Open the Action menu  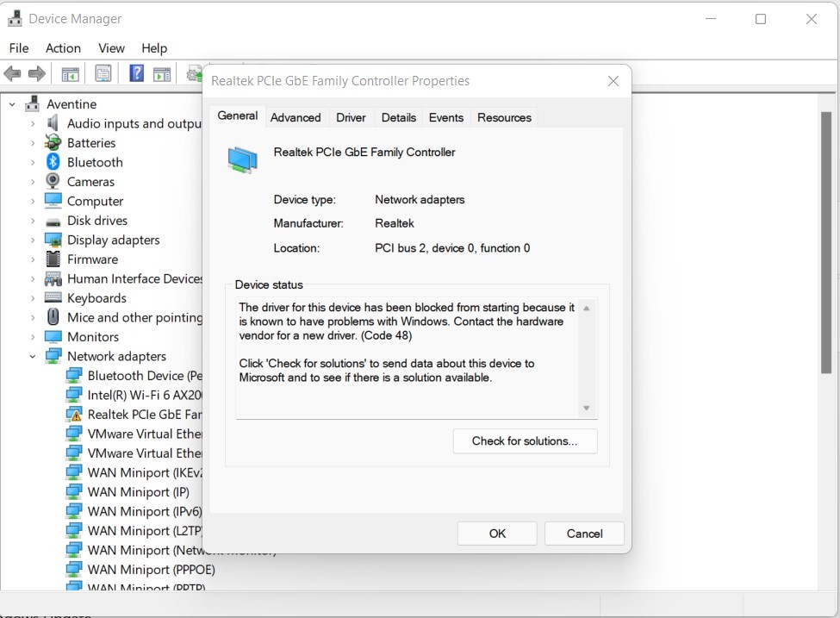click(x=63, y=48)
